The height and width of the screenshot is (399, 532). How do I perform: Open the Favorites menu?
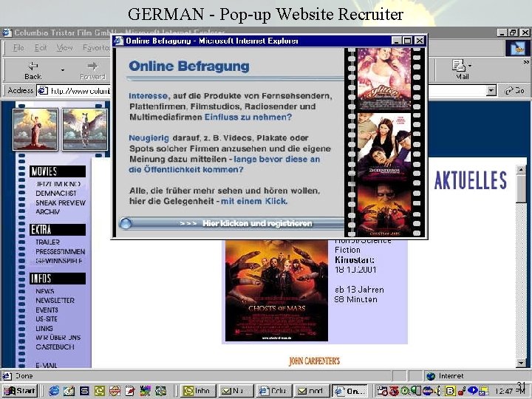96,48
